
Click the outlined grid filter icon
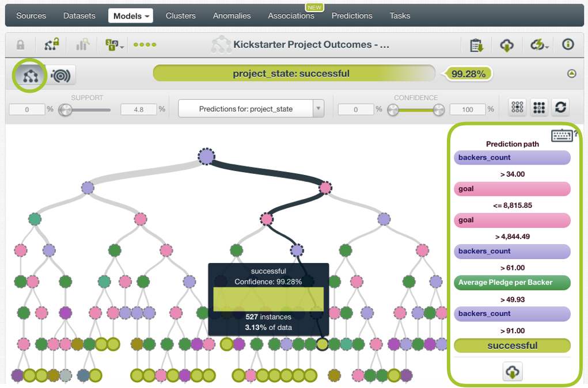pyautogui.click(x=517, y=108)
